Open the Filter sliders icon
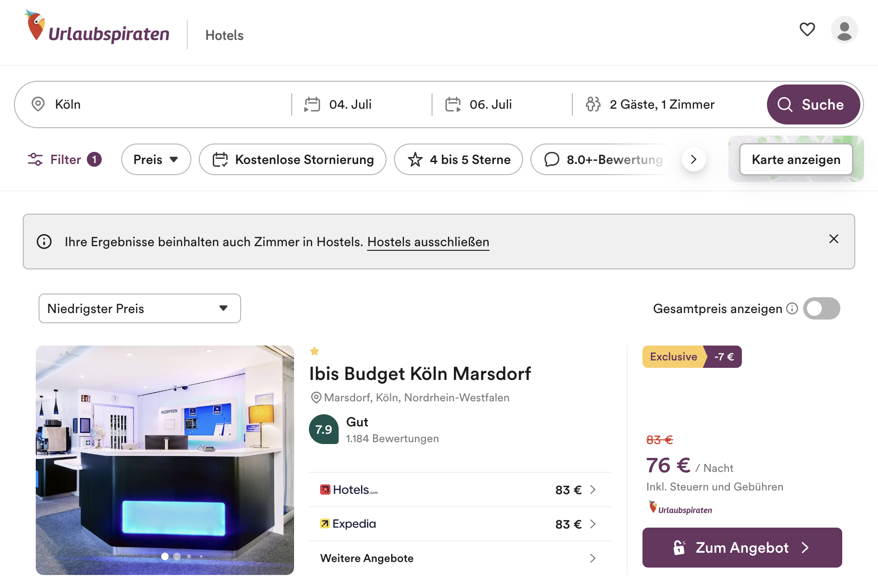 [35, 159]
